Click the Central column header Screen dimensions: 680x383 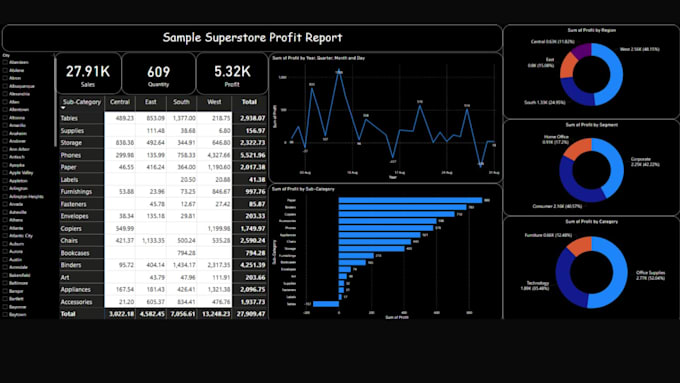coord(120,102)
